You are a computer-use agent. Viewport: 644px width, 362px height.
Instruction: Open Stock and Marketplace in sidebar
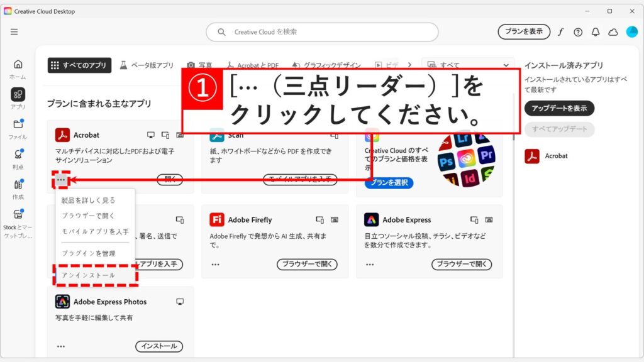pos(18,224)
